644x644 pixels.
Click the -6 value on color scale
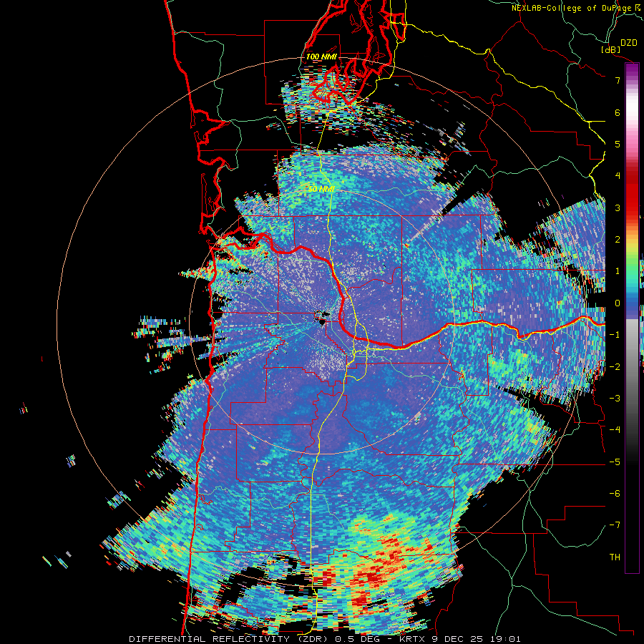tap(615, 494)
